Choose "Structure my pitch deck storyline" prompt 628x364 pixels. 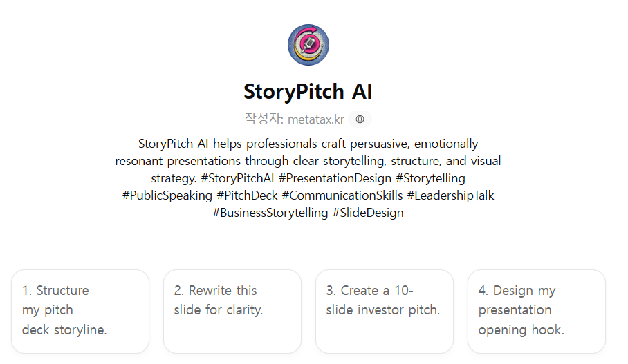(x=80, y=311)
